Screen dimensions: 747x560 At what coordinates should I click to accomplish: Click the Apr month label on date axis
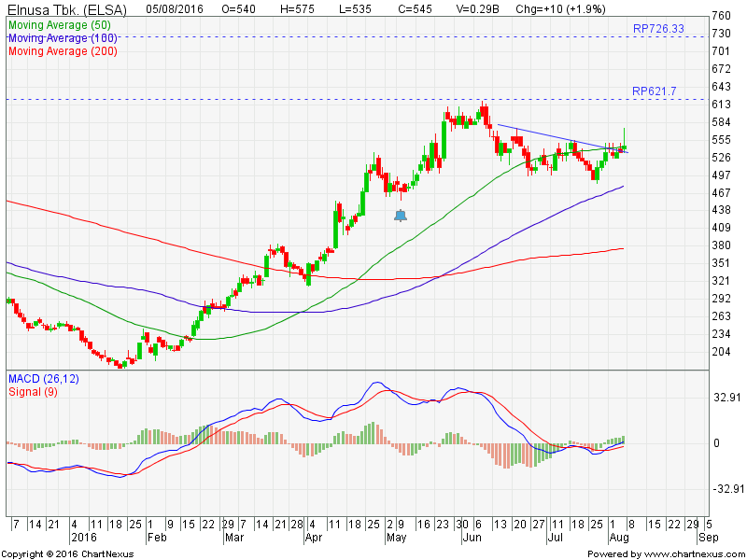tap(314, 538)
